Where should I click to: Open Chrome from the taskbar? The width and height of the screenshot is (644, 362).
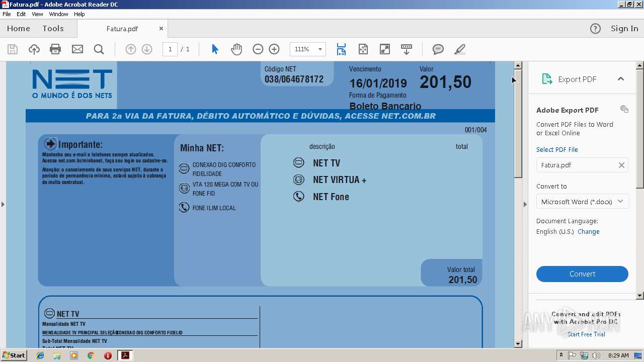[x=91, y=355]
